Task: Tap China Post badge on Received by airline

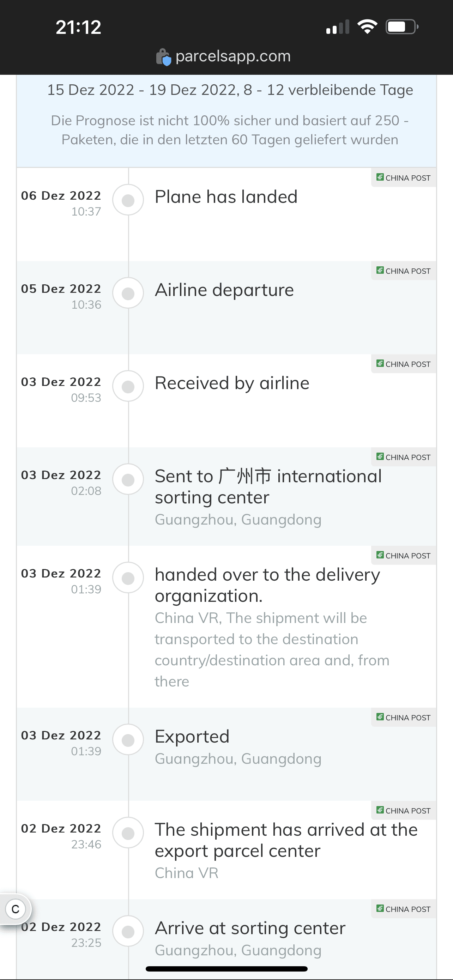Action: [404, 364]
